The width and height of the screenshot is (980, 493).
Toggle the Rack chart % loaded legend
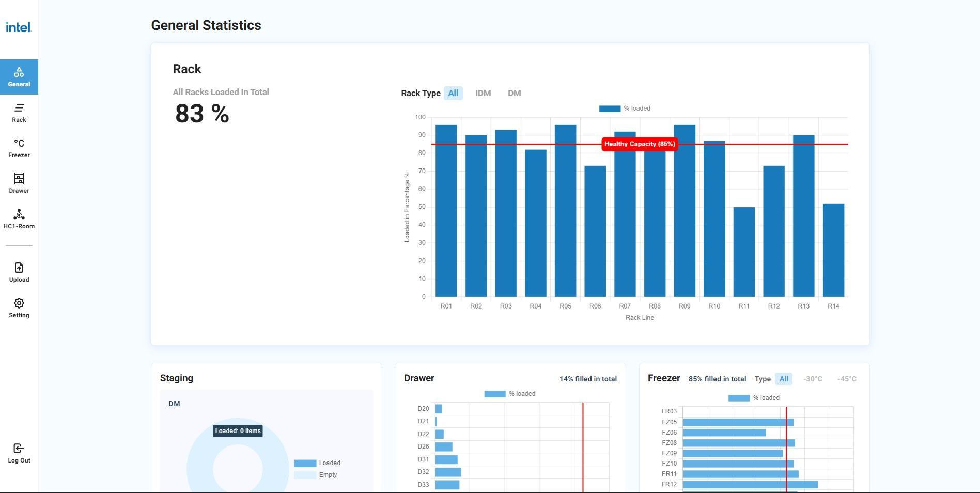(625, 109)
